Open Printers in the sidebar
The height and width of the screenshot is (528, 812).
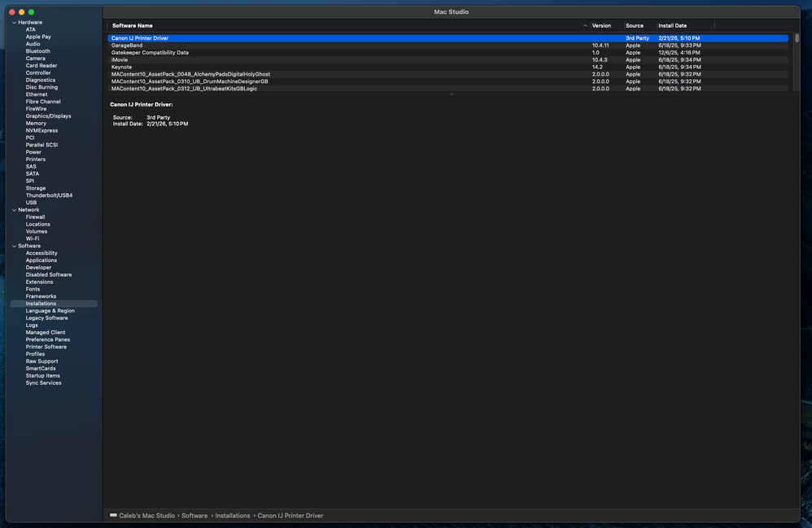click(35, 159)
